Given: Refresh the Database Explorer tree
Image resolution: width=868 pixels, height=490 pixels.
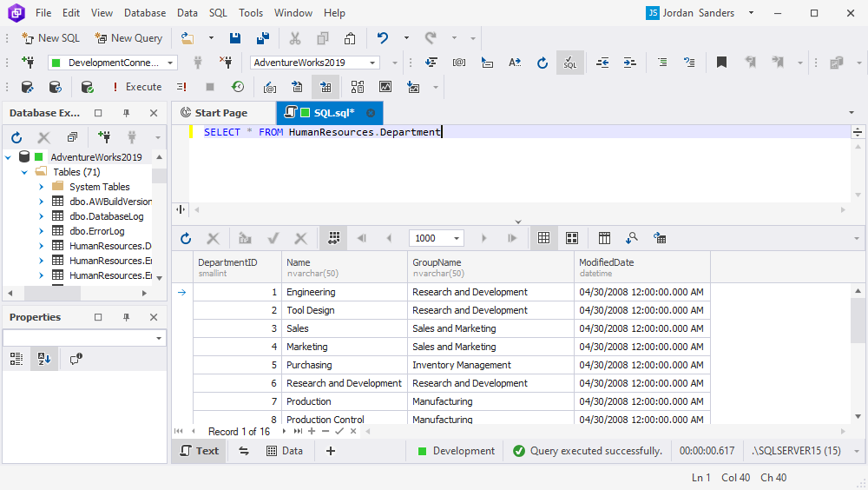Looking at the screenshot, I should tap(16, 137).
